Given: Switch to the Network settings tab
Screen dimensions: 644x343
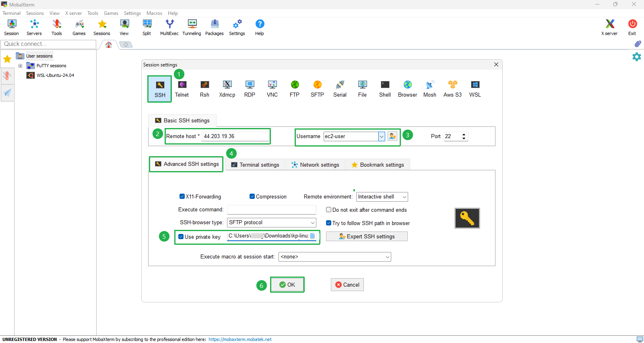Looking at the screenshot, I should pos(315,165).
